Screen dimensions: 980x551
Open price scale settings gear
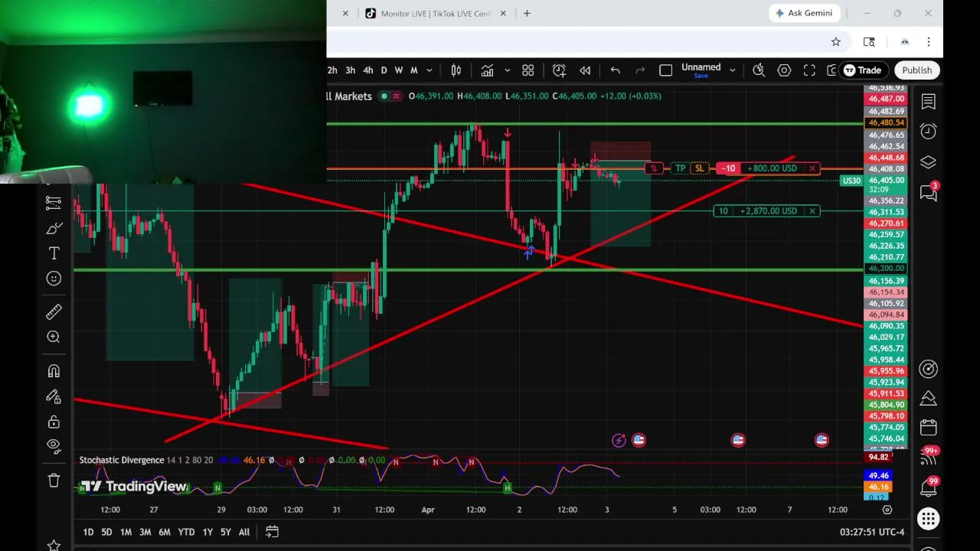pyautogui.click(x=887, y=510)
